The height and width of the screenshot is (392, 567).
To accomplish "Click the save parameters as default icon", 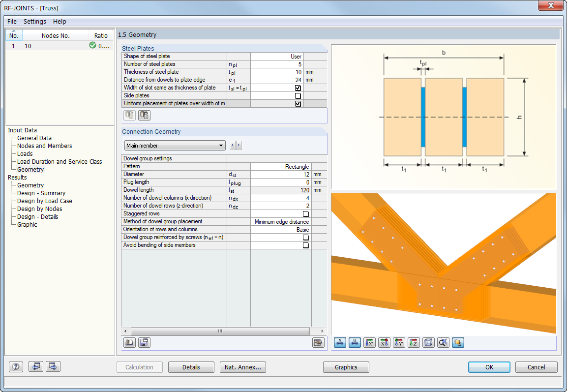I will click(144, 342).
